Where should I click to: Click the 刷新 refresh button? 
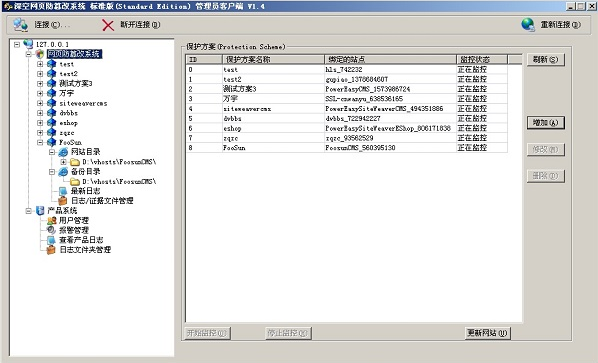[x=545, y=59]
